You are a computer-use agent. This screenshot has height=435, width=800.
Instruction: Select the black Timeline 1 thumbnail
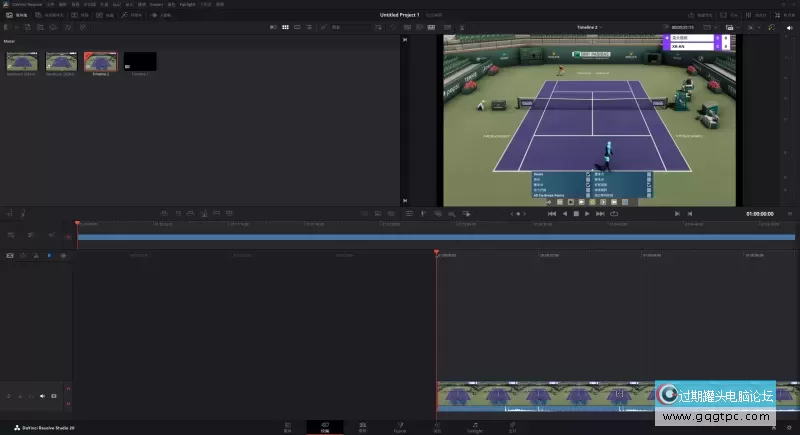(x=140, y=63)
